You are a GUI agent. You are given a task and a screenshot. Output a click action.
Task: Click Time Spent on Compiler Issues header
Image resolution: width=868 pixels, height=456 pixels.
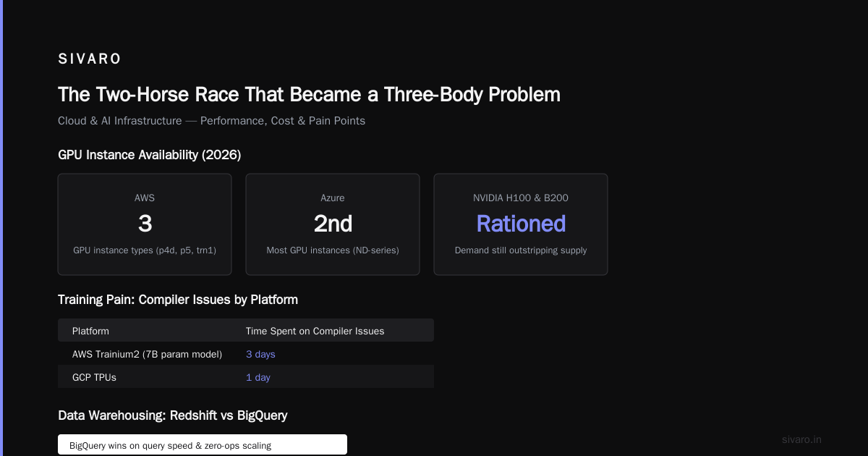[315, 331]
